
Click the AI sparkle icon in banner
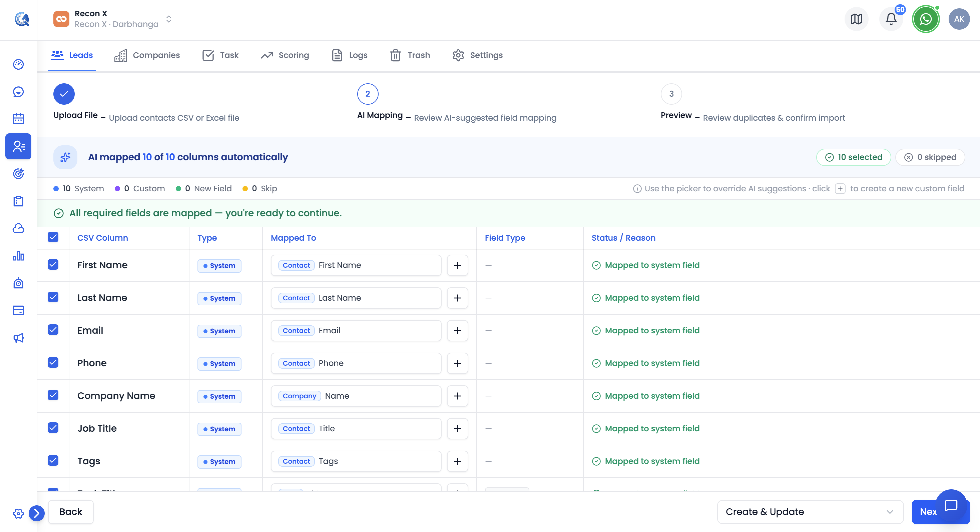click(x=65, y=157)
